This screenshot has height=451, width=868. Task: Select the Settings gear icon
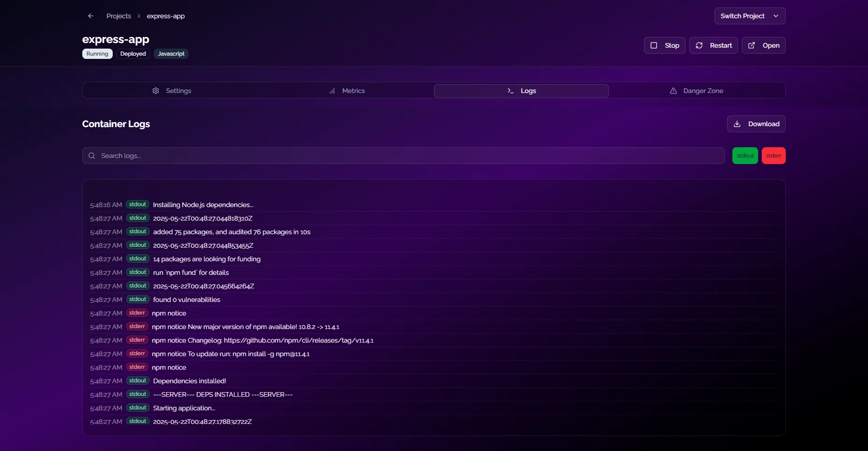pos(156,91)
